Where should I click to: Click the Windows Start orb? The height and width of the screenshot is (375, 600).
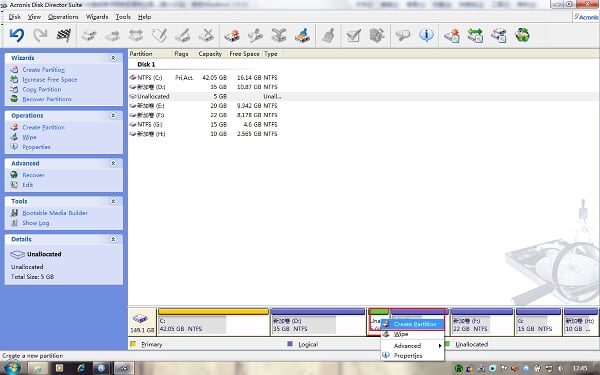pyautogui.click(x=12, y=368)
